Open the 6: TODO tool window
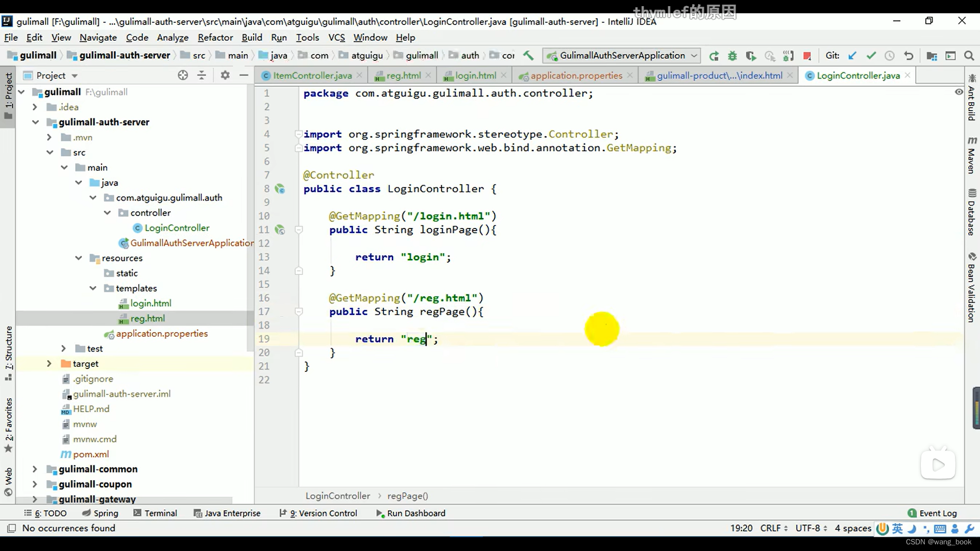Screen dimensions: 980x551 [x=45, y=513]
